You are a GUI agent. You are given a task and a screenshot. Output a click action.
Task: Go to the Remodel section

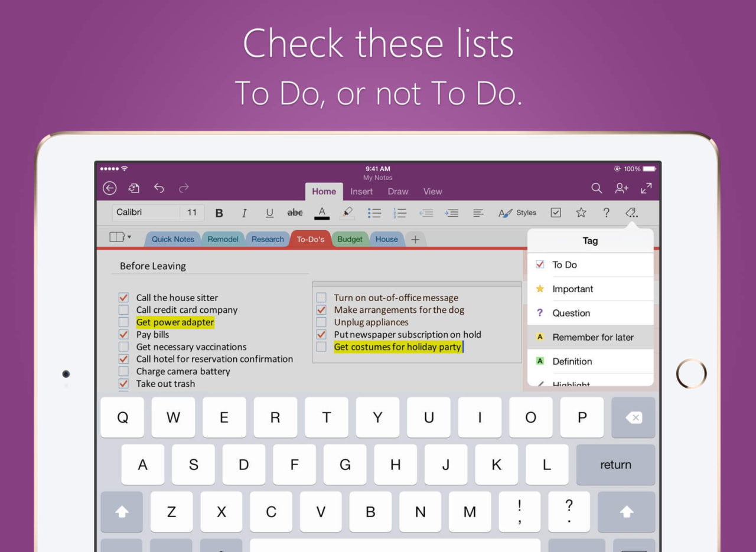pos(223,239)
